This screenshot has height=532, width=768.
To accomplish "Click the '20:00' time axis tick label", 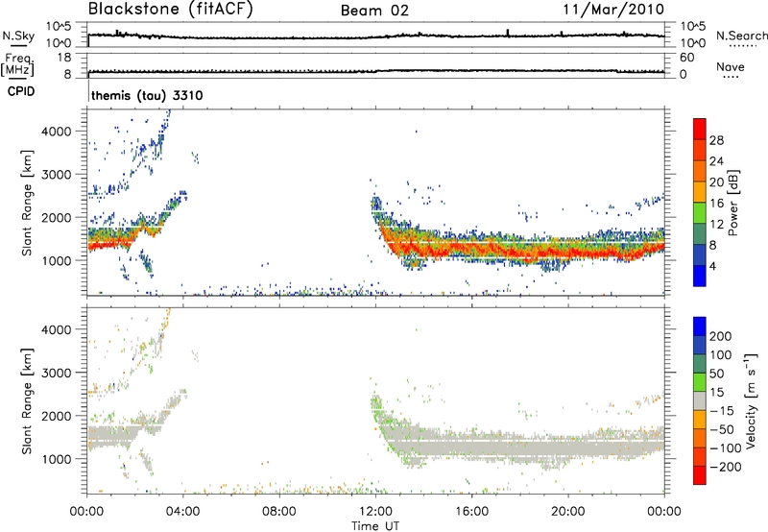I will tap(567, 512).
